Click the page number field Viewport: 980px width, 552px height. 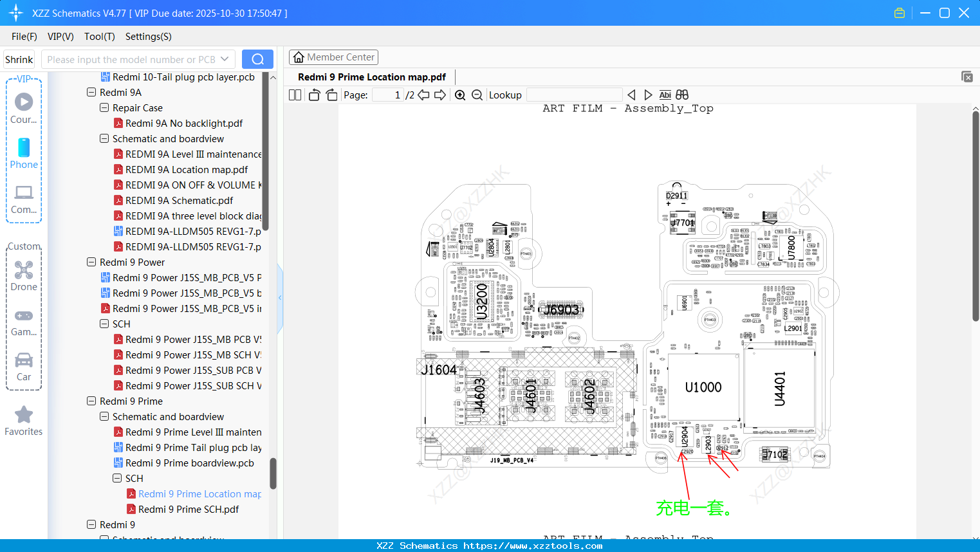[x=388, y=95]
